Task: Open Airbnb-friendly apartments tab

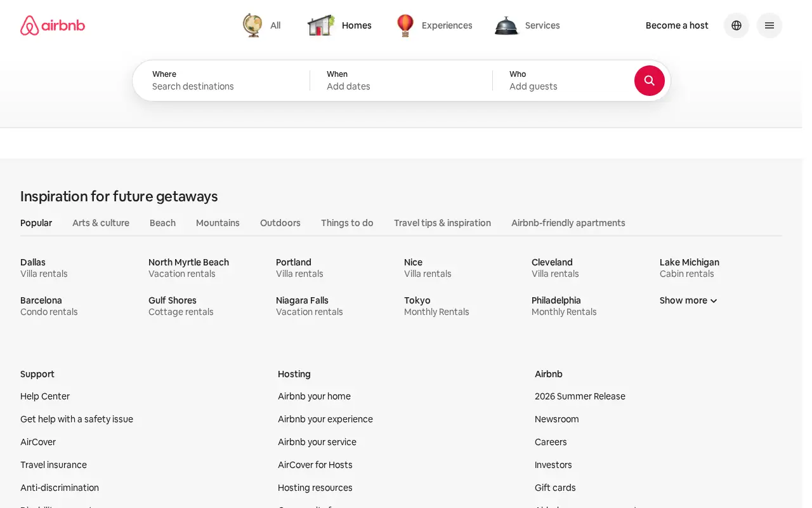Action: pyautogui.click(x=568, y=223)
